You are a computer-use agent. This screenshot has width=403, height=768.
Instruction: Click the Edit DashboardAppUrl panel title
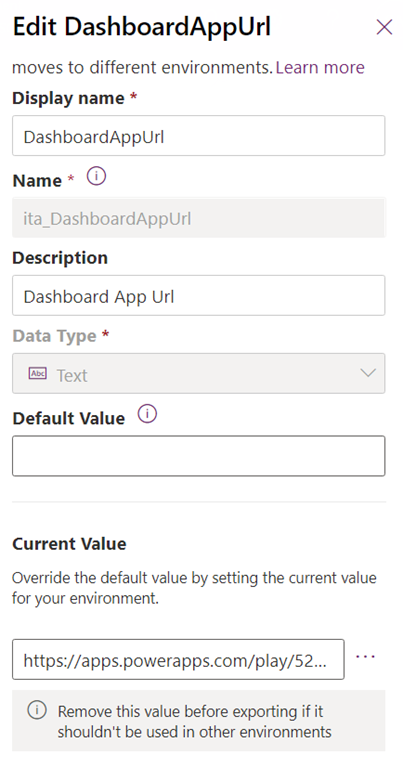(142, 26)
